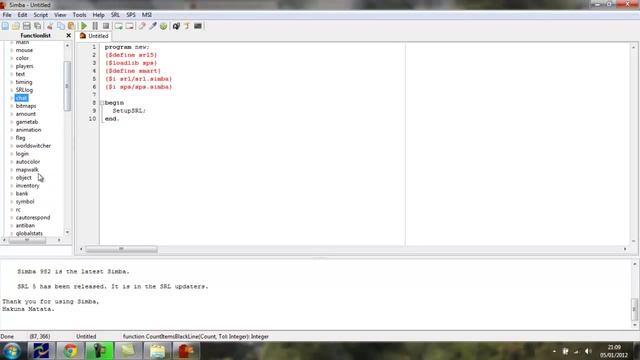This screenshot has width=640, height=360.
Task: Select the animation tree item
Action: (x=29, y=130)
